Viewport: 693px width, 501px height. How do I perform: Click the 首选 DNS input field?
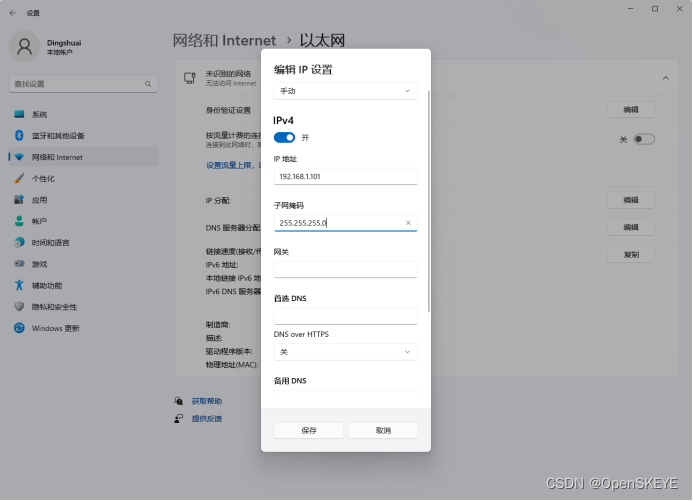coord(346,316)
